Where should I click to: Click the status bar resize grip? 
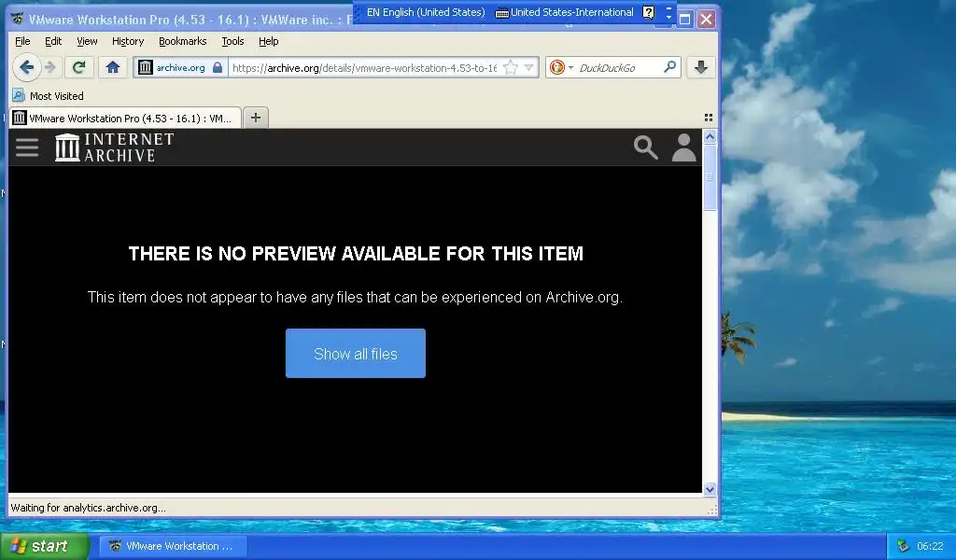711,510
